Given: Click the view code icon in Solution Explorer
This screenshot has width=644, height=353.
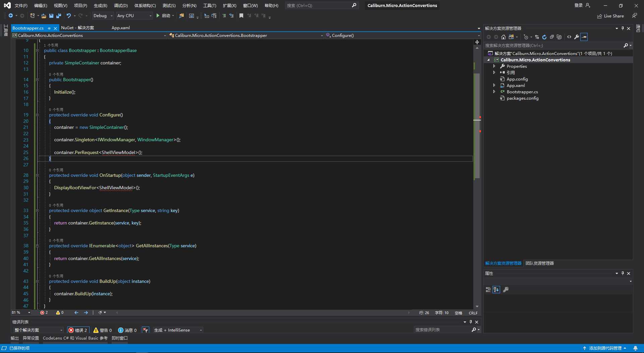Looking at the screenshot, I should click(569, 37).
